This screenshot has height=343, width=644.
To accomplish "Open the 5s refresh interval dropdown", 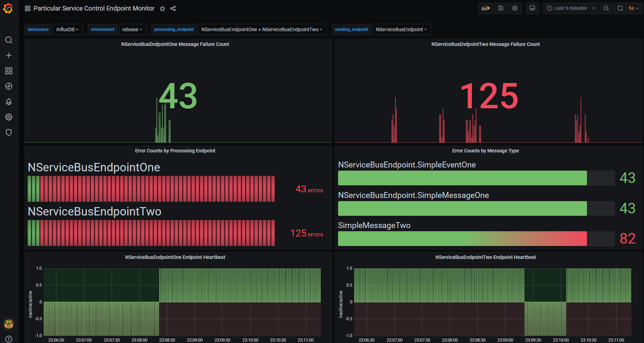I will pos(634,8).
